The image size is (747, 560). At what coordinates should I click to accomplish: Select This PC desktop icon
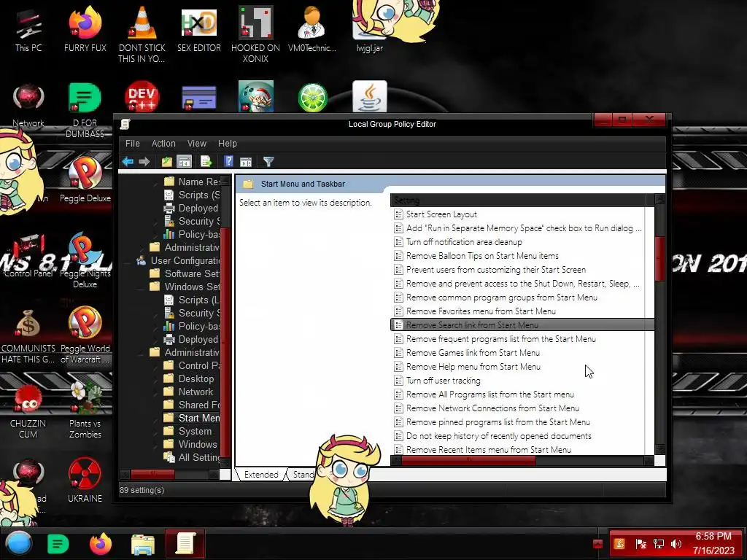(28, 29)
